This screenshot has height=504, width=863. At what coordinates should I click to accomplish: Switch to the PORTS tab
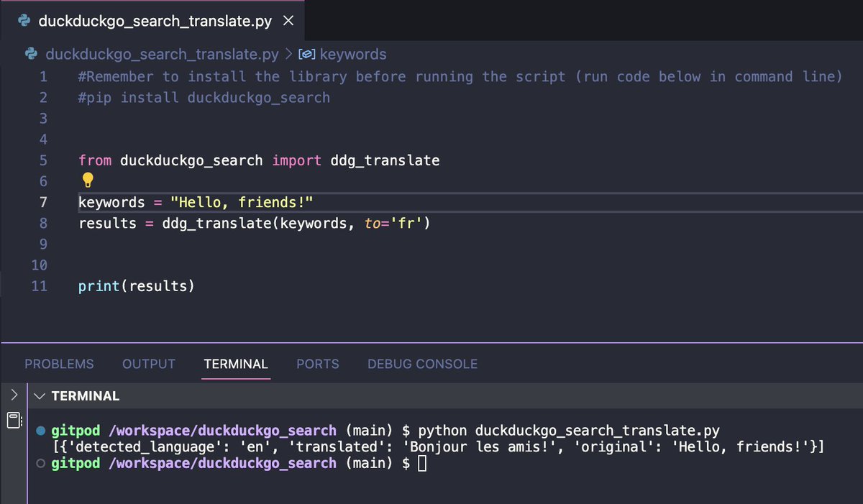pos(317,364)
